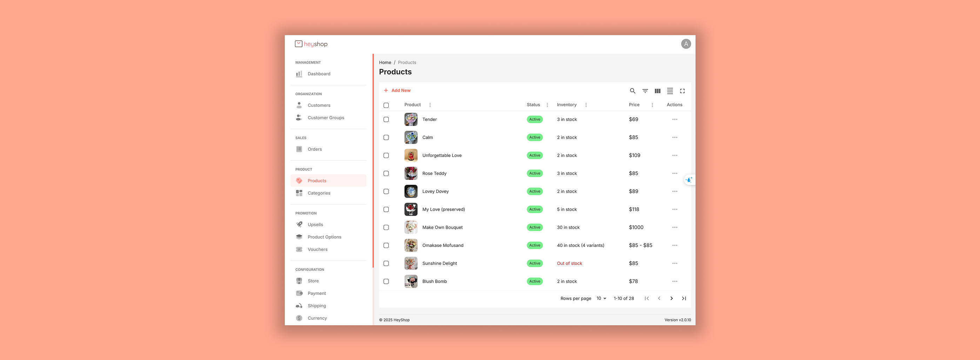This screenshot has height=360, width=980.
Task: Open the table search icon
Action: [632, 91]
